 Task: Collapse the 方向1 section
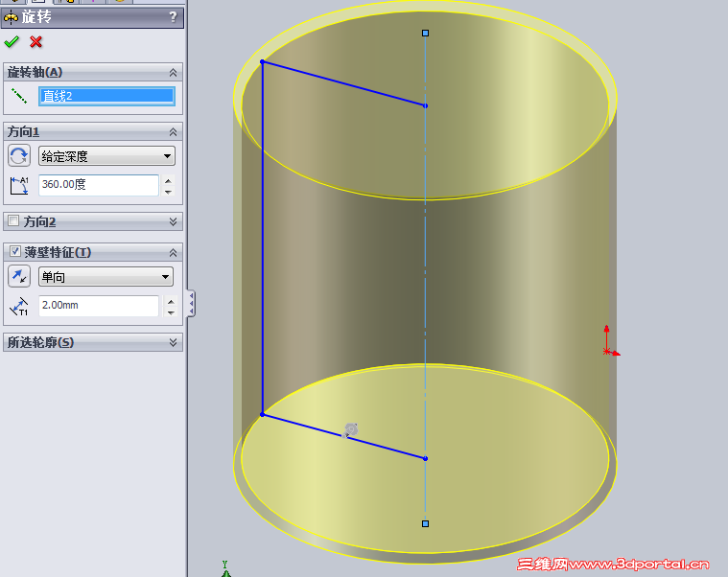coord(174,132)
